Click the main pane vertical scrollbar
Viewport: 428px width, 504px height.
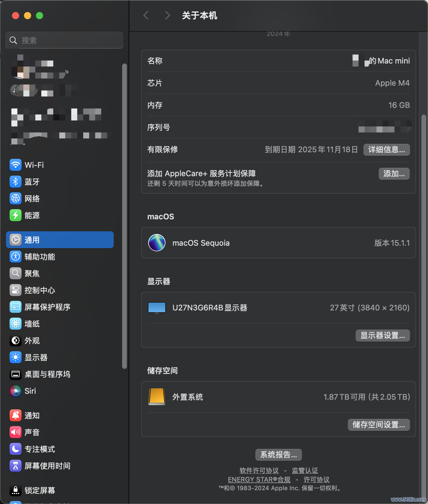click(x=424, y=306)
